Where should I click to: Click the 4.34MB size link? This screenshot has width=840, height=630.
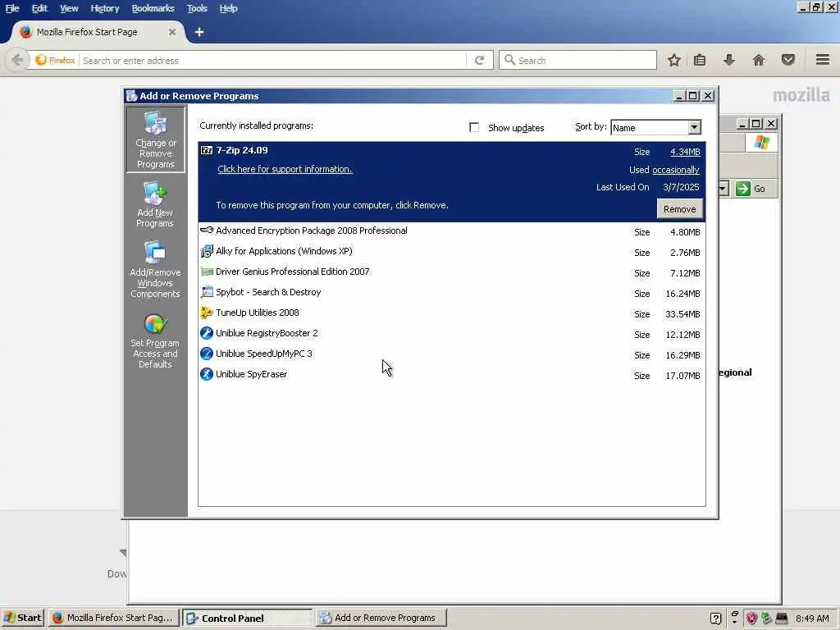[x=685, y=152]
